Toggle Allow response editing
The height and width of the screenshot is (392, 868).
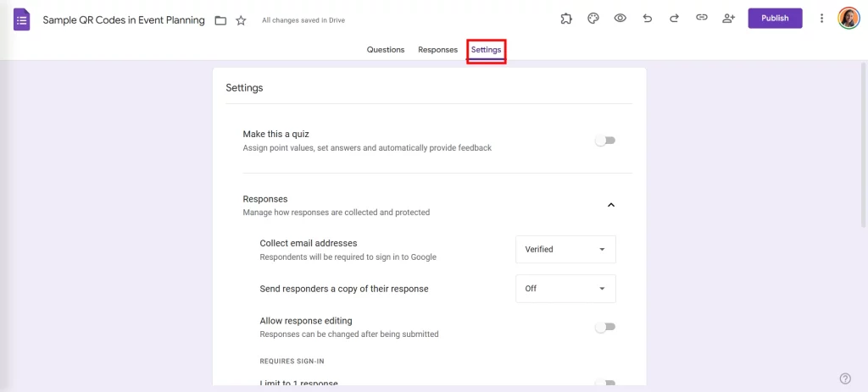(605, 327)
